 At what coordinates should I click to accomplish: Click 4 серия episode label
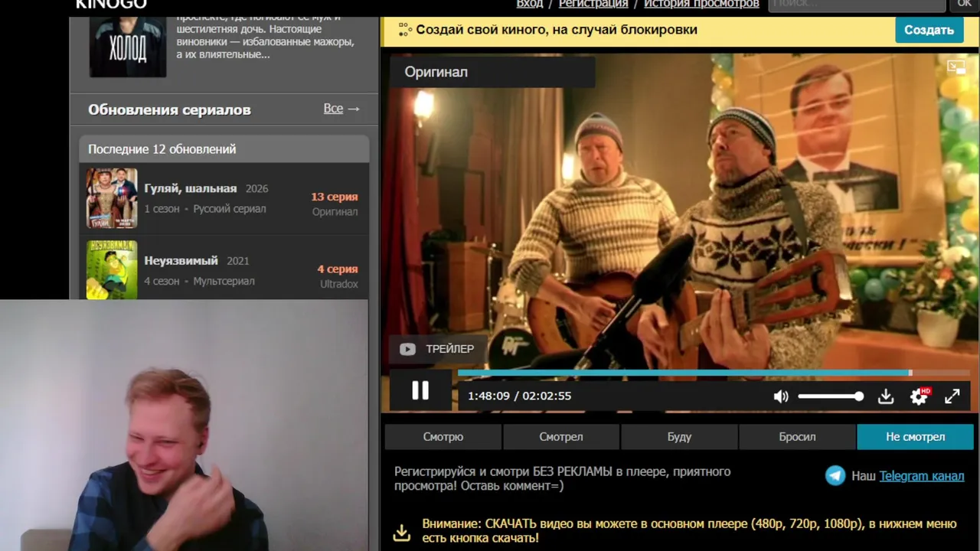tap(338, 269)
